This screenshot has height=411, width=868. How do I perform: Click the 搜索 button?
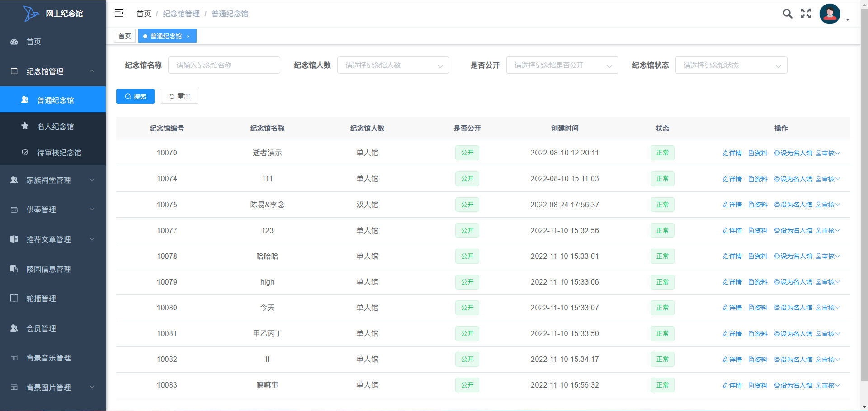pyautogui.click(x=135, y=96)
